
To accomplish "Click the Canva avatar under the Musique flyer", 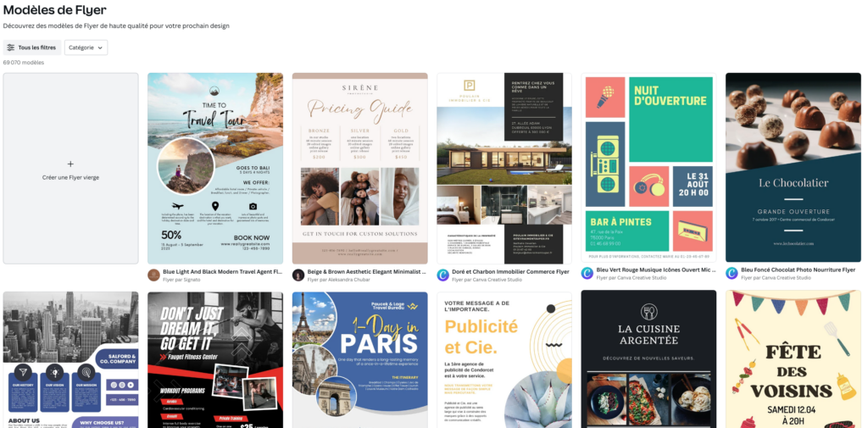I will pyautogui.click(x=587, y=274).
